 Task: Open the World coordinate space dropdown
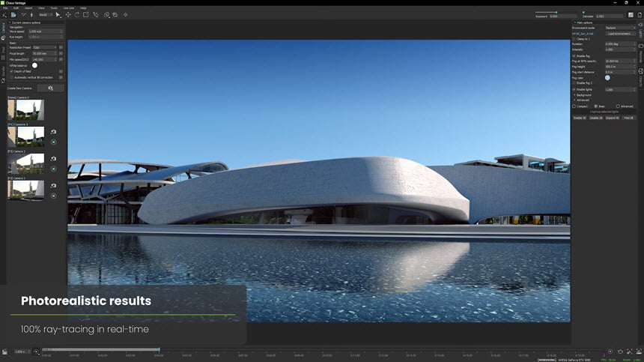click(x=46, y=15)
